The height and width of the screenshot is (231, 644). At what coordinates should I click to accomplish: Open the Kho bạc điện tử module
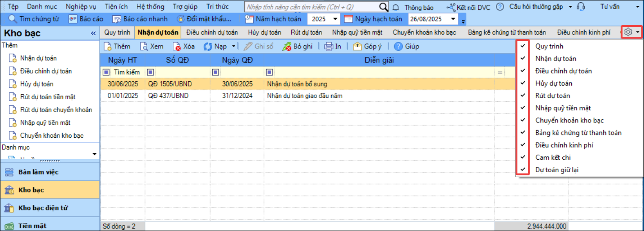point(50,208)
